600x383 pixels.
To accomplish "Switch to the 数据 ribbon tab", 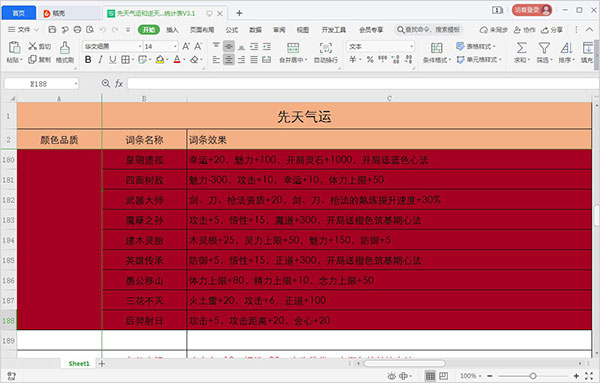I will coord(255,29).
